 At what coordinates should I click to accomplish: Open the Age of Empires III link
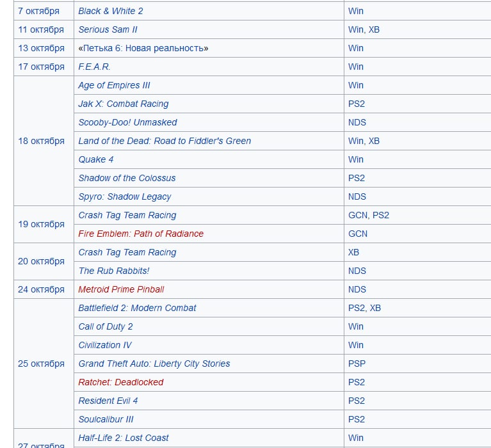(x=114, y=85)
